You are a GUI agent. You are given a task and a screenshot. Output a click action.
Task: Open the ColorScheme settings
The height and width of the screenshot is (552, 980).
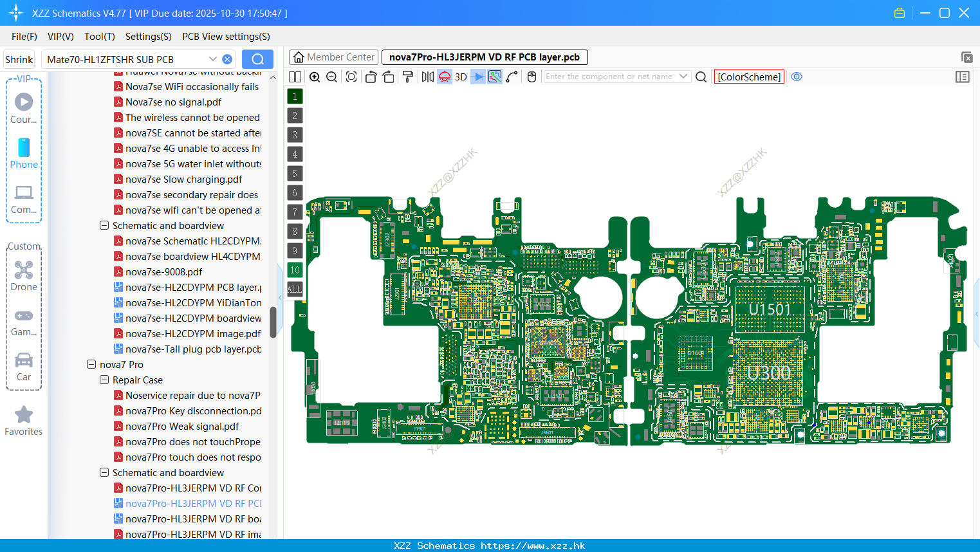749,77
